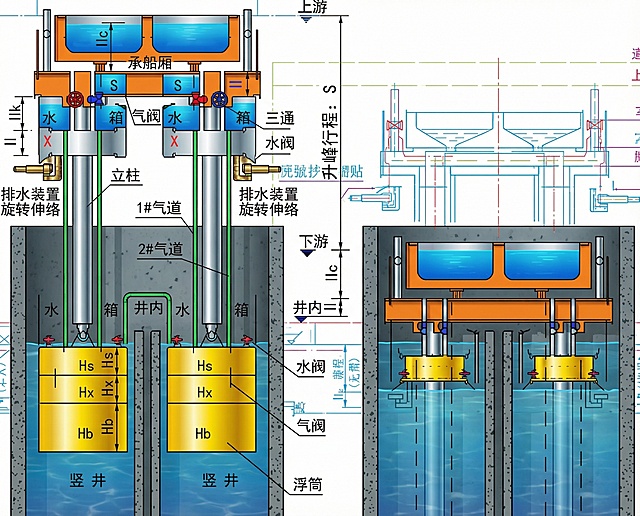Select the brass drain fitting above left 排水装置 text
This screenshot has height=516, width=640.
(x=38, y=168)
